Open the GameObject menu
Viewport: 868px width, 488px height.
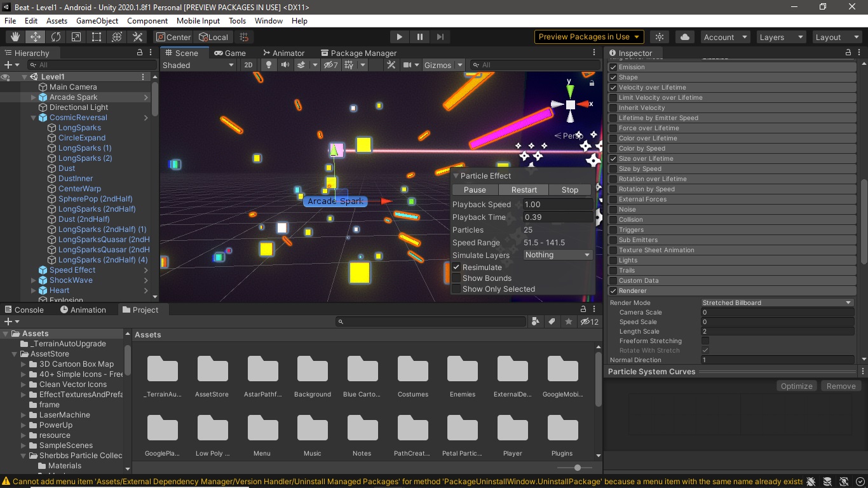[97, 21]
